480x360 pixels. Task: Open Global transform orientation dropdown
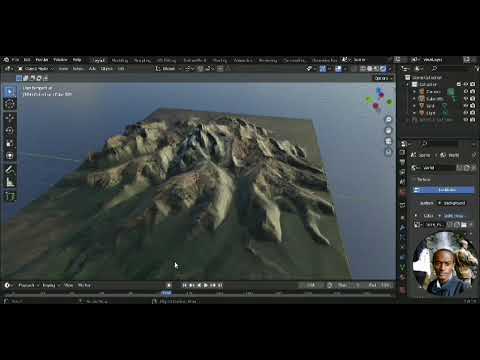click(x=168, y=69)
